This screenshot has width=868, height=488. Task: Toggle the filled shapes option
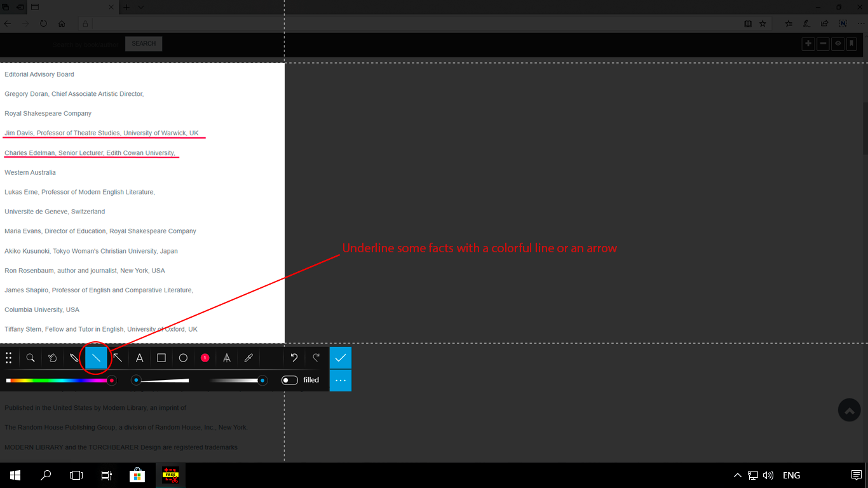point(289,379)
